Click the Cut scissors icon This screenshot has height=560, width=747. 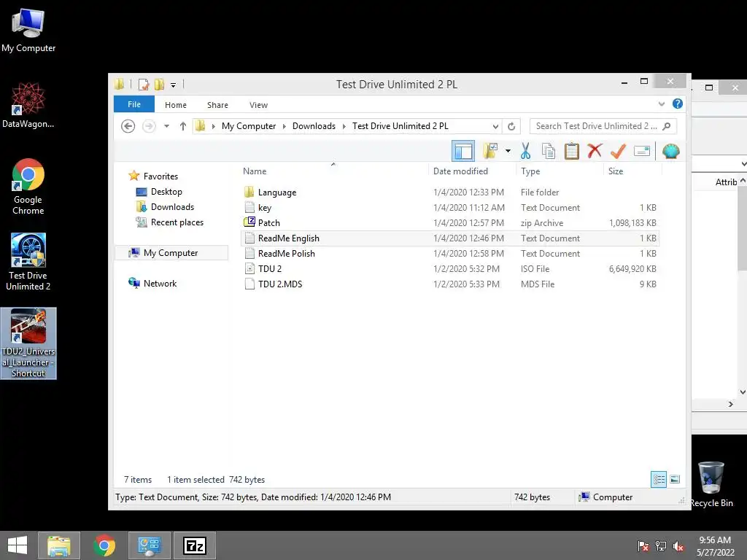[x=525, y=152]
